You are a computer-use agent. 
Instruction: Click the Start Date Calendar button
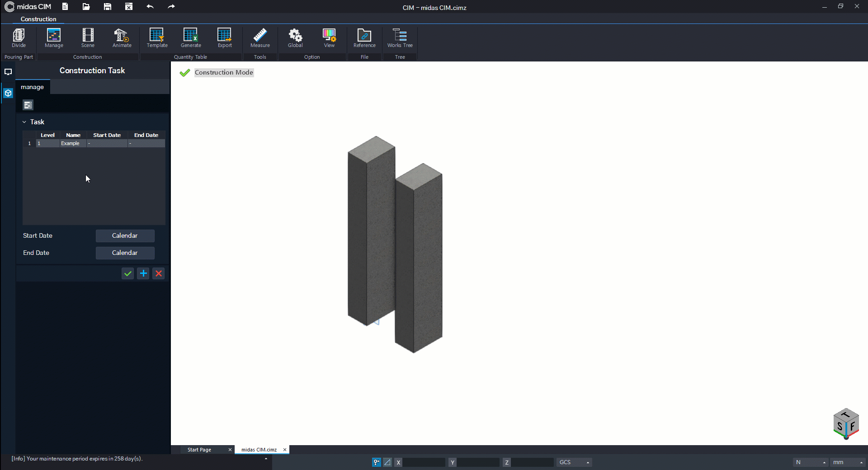tap(125, 235)
